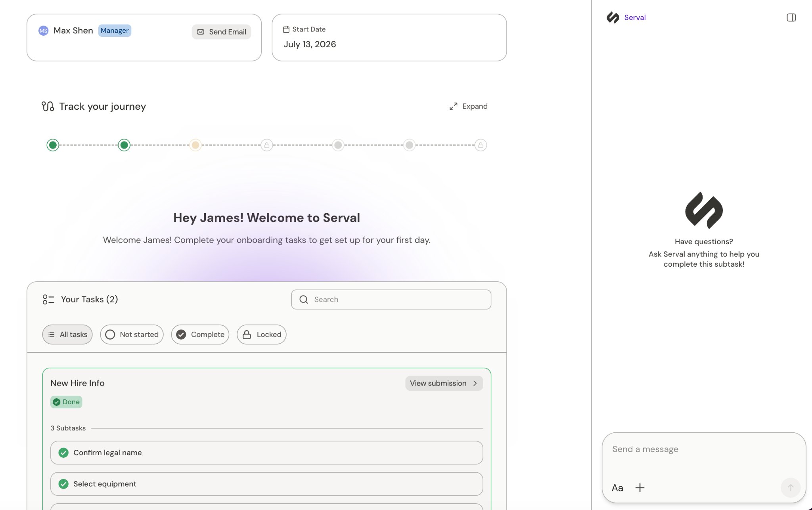Screen dimensions: 812x510
Task: Click the large Serval logo in chat panel
Action: point(704,210)
